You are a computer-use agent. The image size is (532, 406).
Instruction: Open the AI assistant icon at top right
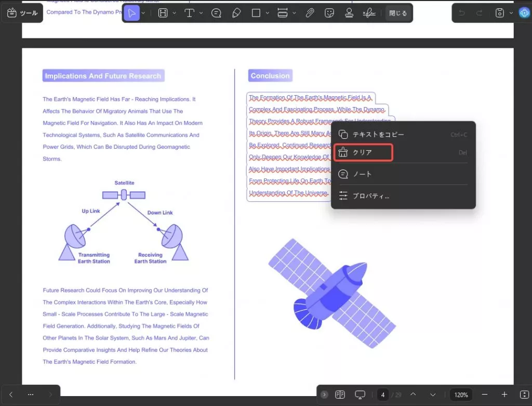(525, 13)
